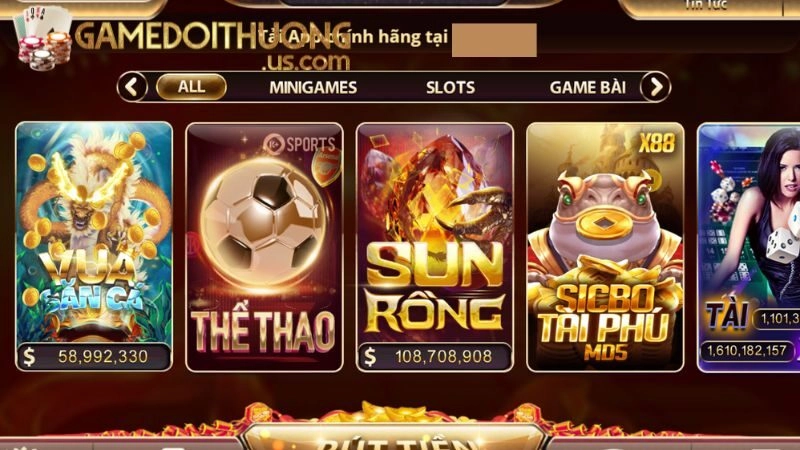Click the golden soccer ball icon
This screenshot has height=450, width=800.
click(x=264, y=222)
